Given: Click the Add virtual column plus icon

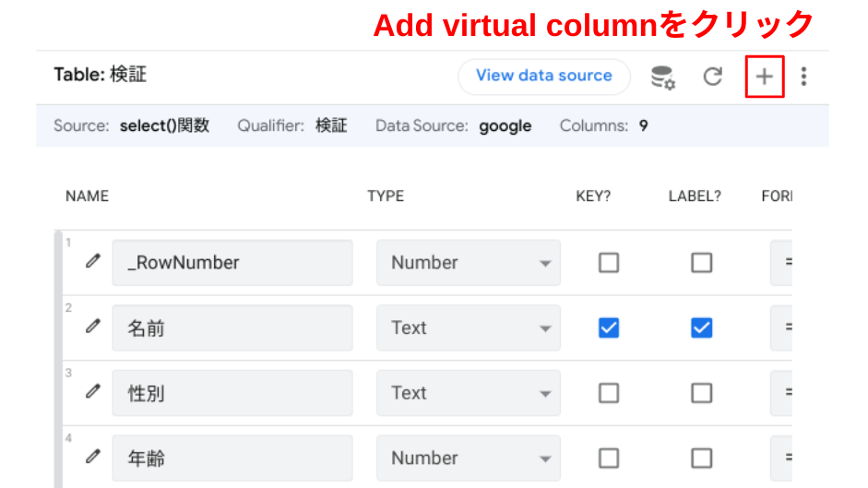Looking at the screenshot, I should (x=764, y=77).
